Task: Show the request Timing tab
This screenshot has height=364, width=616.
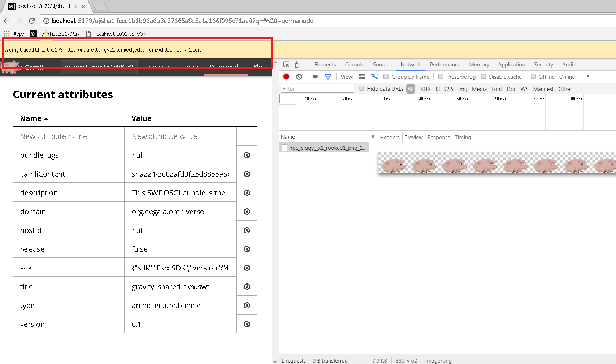Action: coord(463,138)
